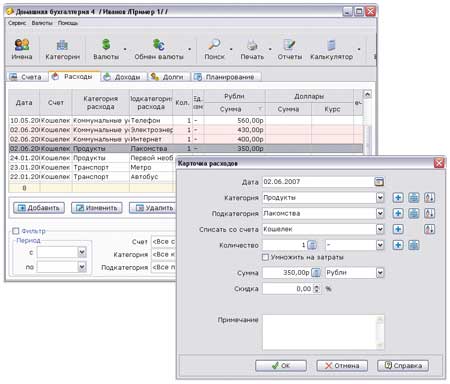Click into the Примечание text area
Viewport: 450px width, 384px height.
(x=323, y=332)
